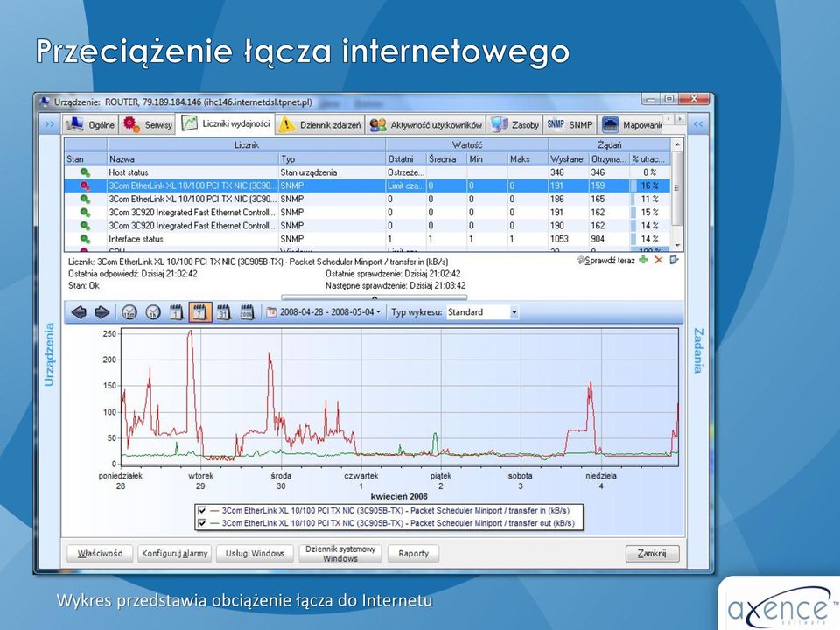This screenshot has width=840, height=630.
Task: Click the 11 % lost progress cell
Action: [650, 199]
